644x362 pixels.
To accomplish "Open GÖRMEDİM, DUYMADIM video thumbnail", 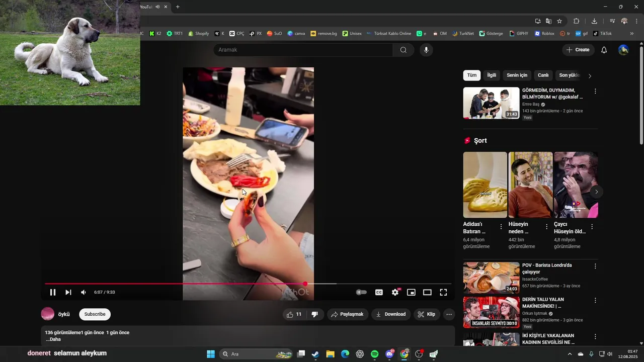I will point(491,103).
